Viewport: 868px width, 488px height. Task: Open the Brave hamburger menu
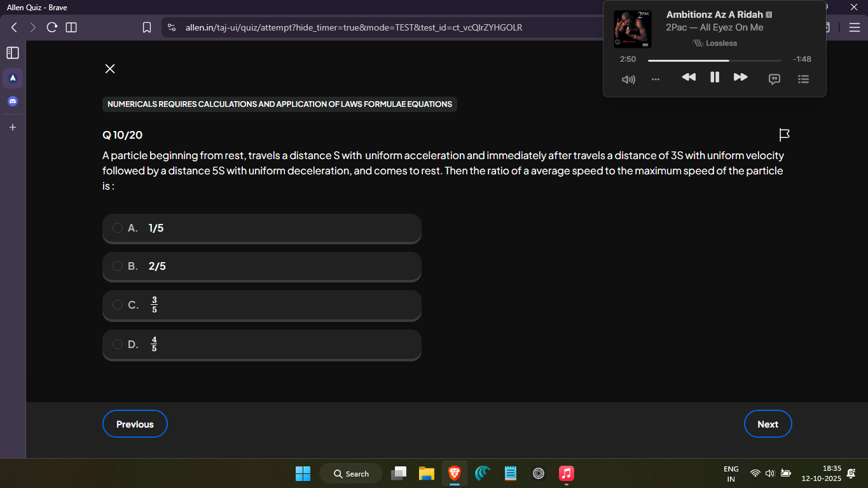tap(854, 27)
